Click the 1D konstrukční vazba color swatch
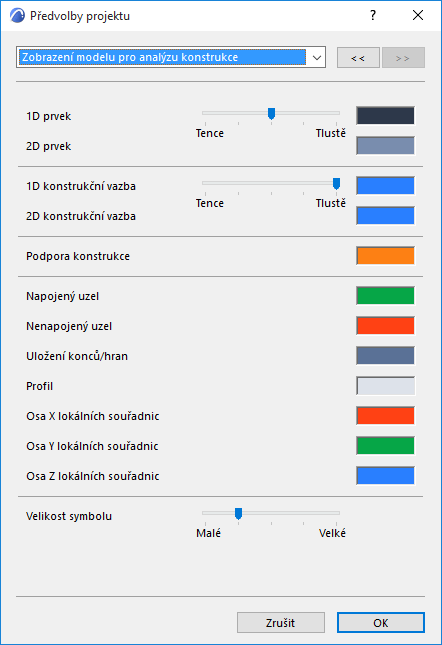The height and width of the screenshot is (645, 442). 385,186
